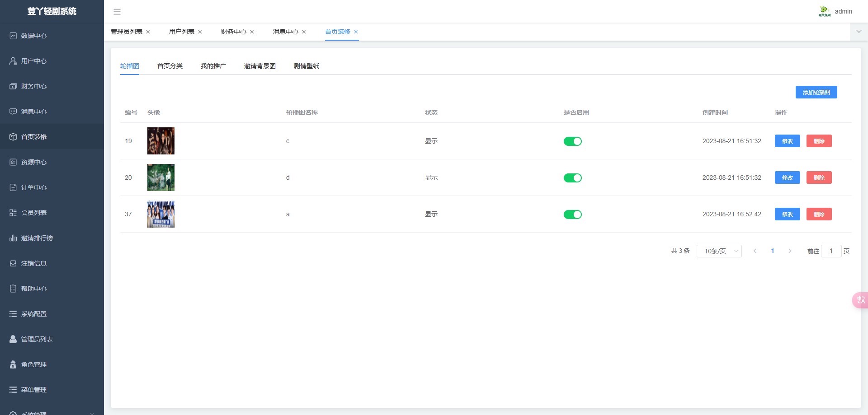Click the 添加轮播图 button
Screen dimensions: 868x415
point(816,92)
